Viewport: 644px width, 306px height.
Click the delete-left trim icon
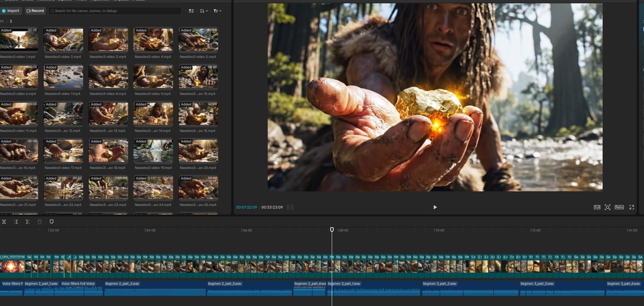pyautogui.click(x=15, y=221)
